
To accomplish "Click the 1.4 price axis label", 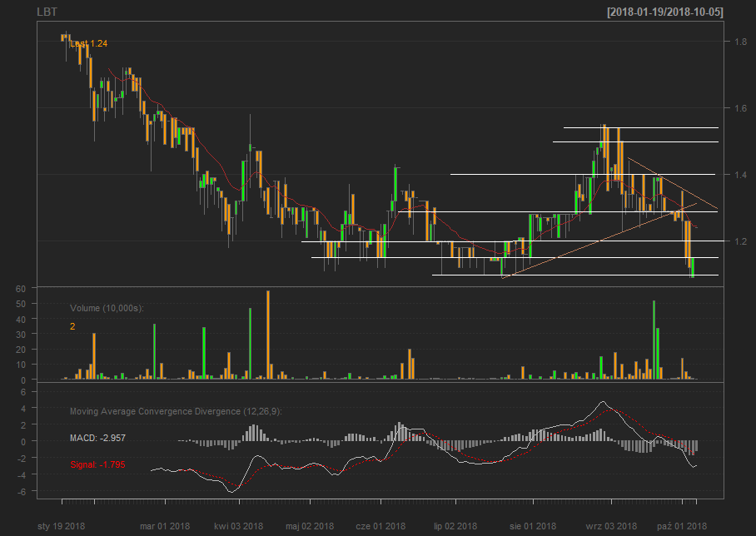I will [740, 175].
